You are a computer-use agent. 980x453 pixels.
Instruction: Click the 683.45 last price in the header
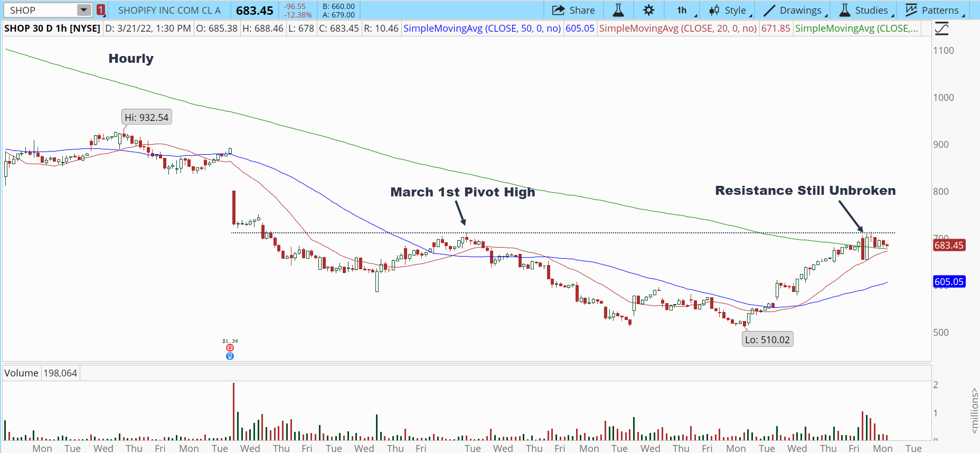pyautogui.click(x=255, y=10)
